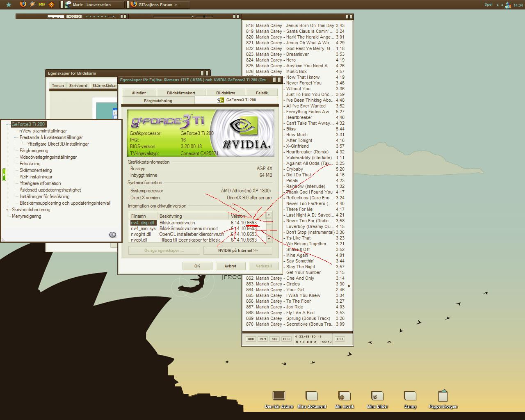Switch to the Felsök tab
This screenshot has height=420, width=525.
(262, 93)
